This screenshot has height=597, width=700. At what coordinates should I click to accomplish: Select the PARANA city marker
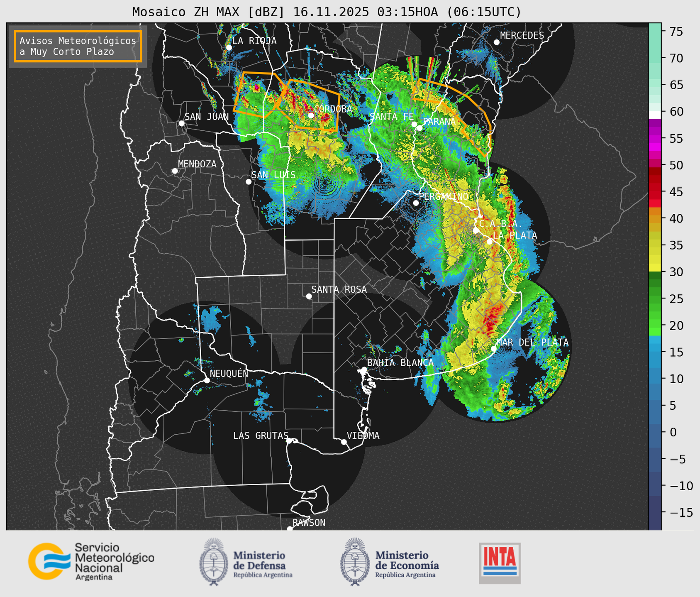click(420, 128)
